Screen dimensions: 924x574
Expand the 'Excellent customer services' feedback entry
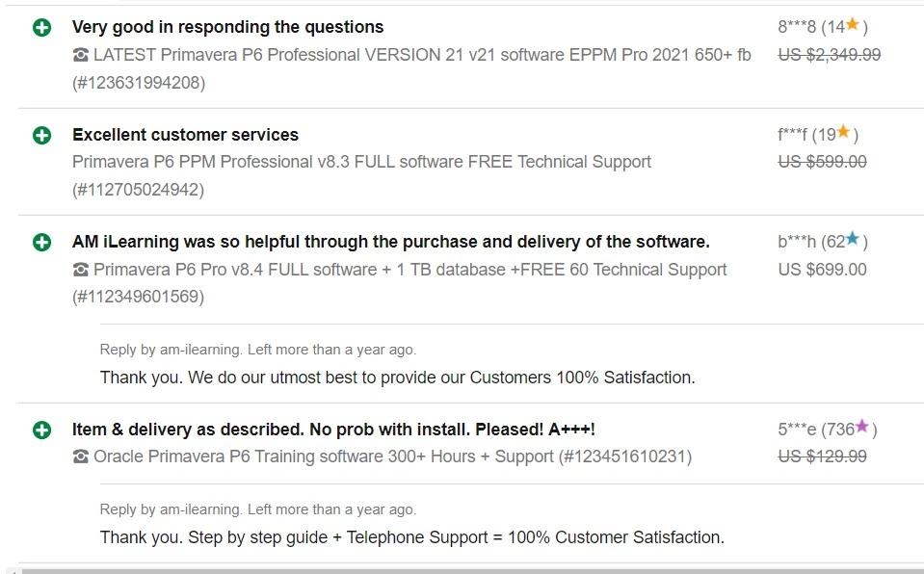tap(40, 134)
